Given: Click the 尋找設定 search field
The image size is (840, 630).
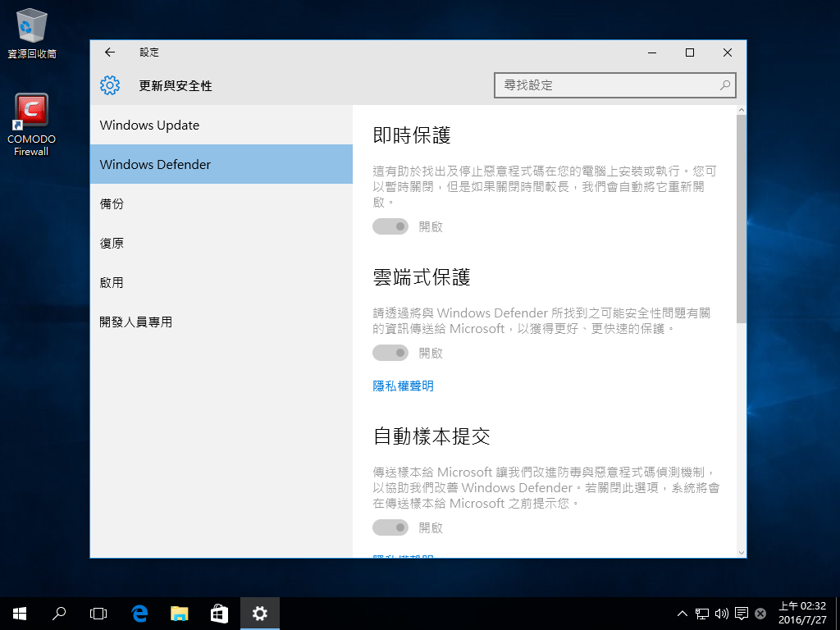Looking at the screenshot, I should point(615,85).
